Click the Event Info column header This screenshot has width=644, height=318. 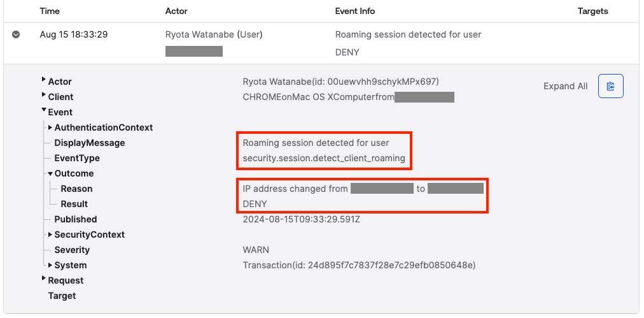point(355,11)
